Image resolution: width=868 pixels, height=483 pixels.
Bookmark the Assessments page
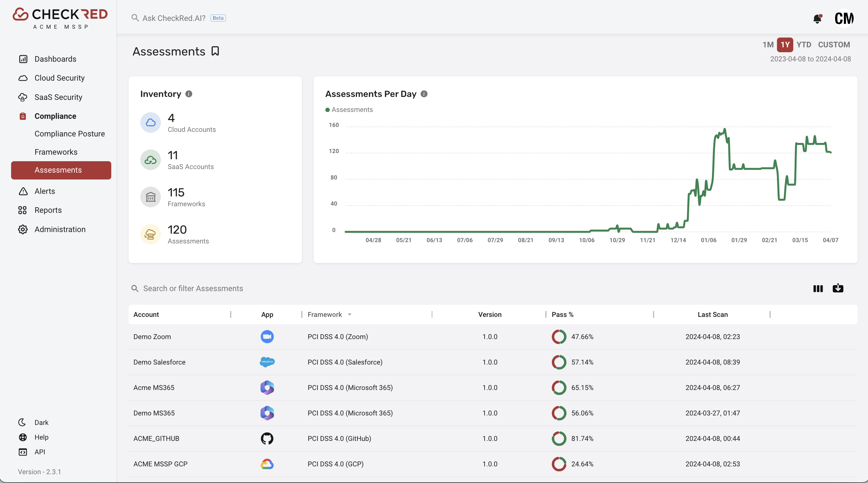(x=215, y=51)
